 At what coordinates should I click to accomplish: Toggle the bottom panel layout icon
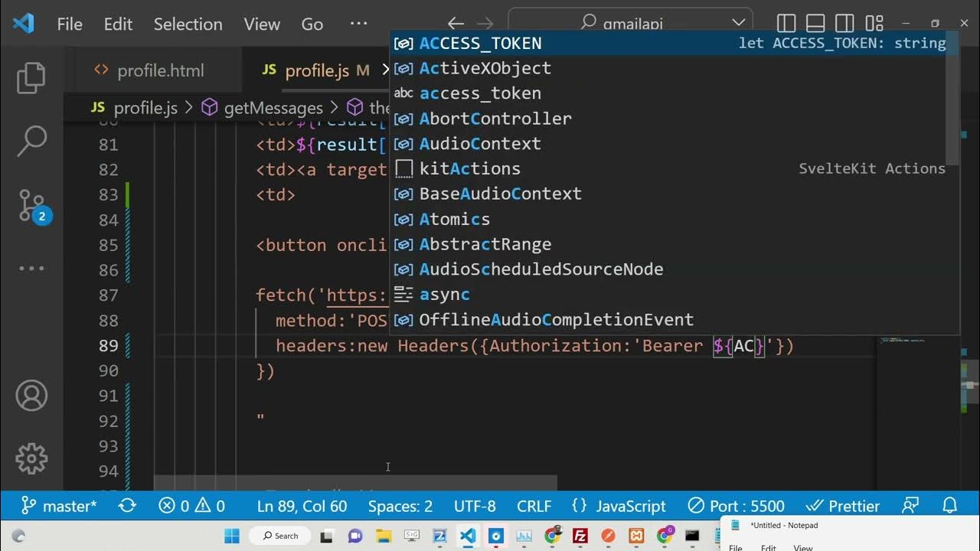(815, 24)
